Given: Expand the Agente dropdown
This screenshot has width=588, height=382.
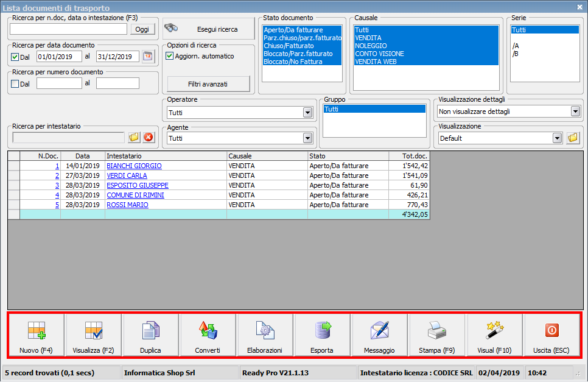Looking at the screenshot, I should pos(307,138).
